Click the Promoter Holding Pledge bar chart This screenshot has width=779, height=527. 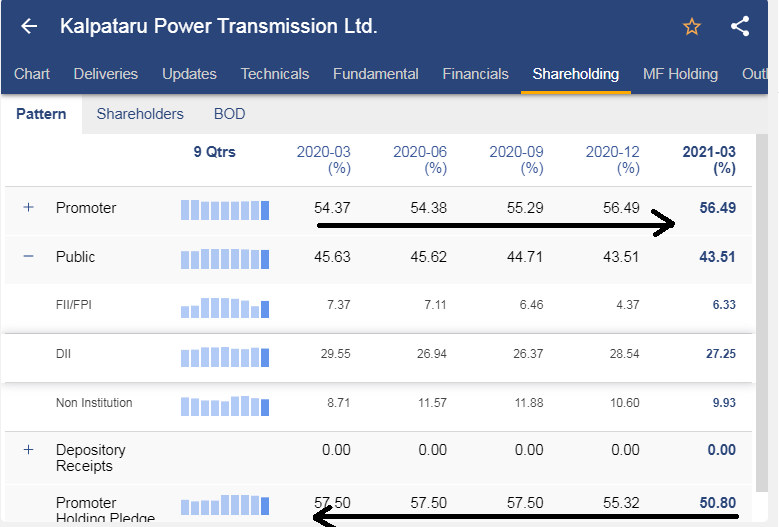pyautogui.click(x=225, y=505)
